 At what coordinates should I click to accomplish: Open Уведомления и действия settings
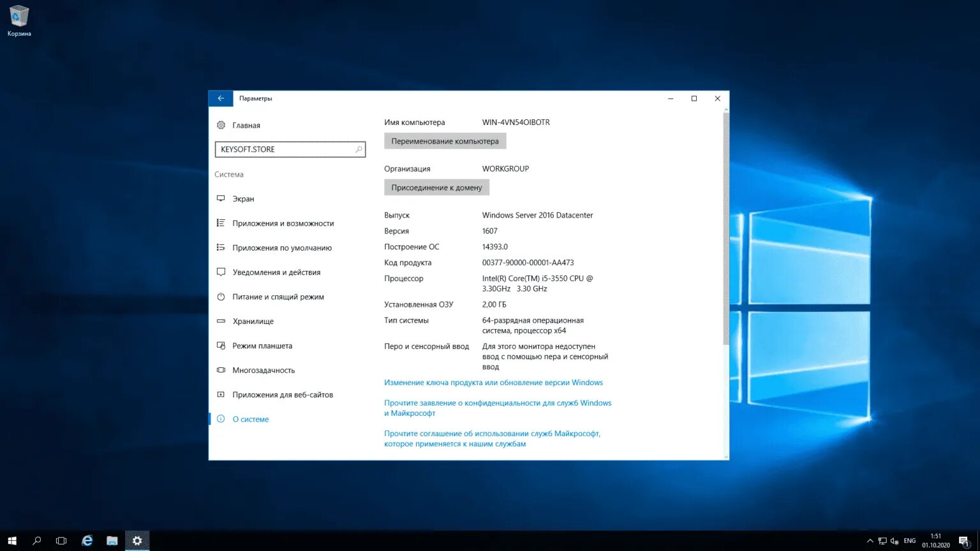click(x=277, y=272)
